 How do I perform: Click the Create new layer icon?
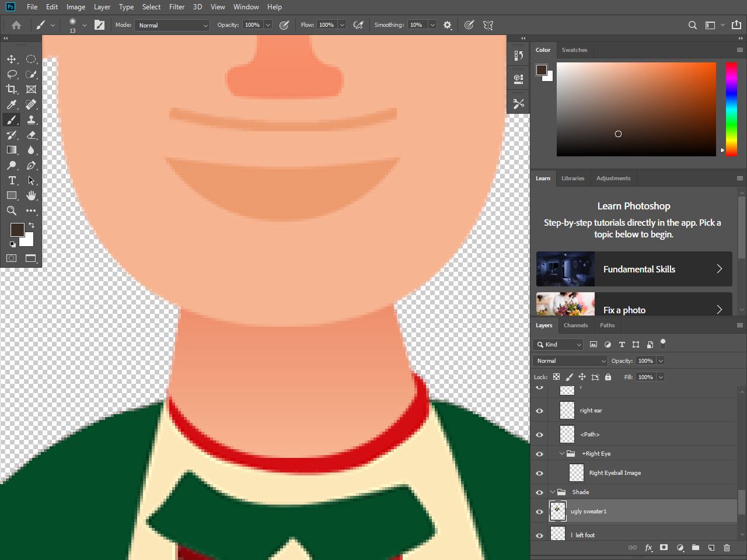[x=711, y=548]
